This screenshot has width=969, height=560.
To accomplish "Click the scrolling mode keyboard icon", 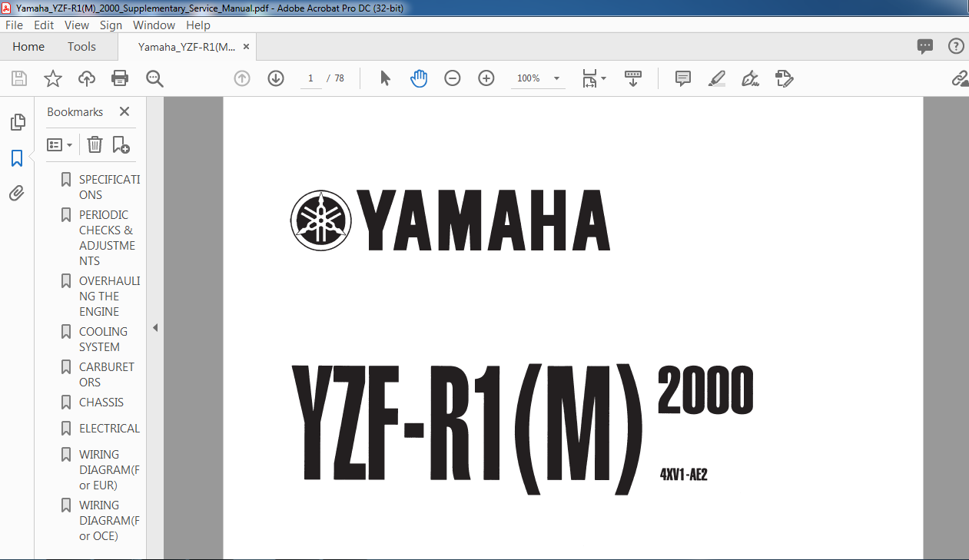I will coord(633,78).
